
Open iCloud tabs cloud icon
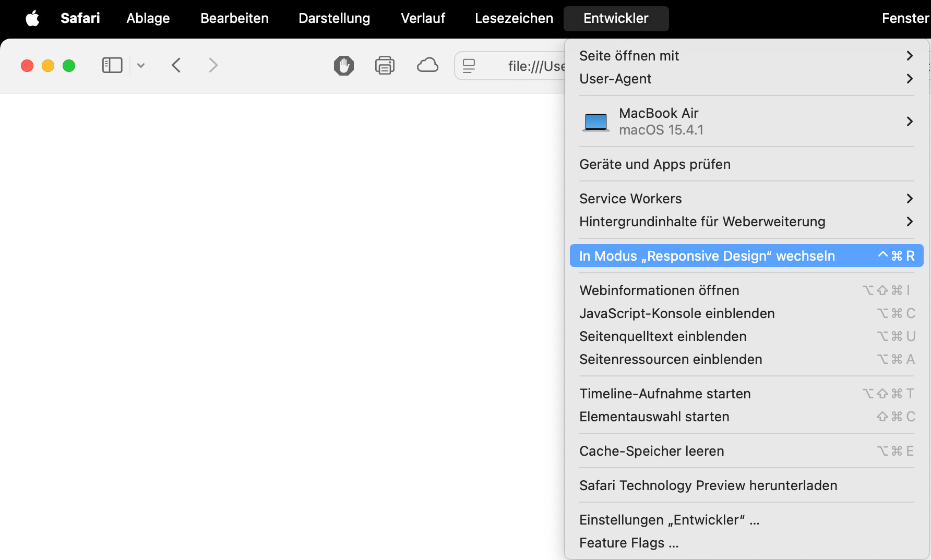click(x=427, y=66)
